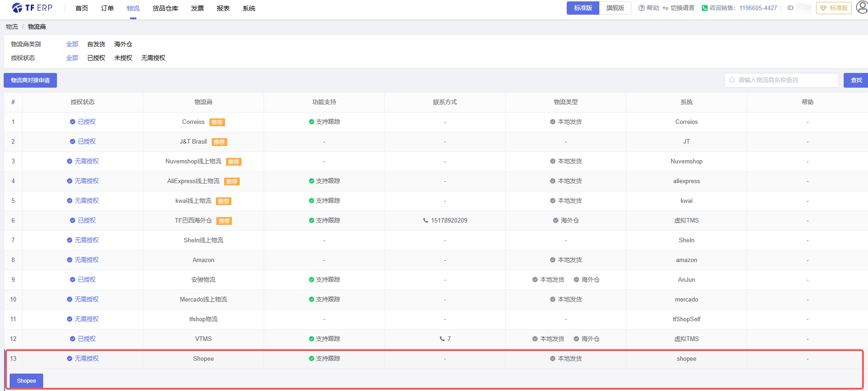868x391 pixels.
Task: Open the 首页 menu
Action: 82,8
